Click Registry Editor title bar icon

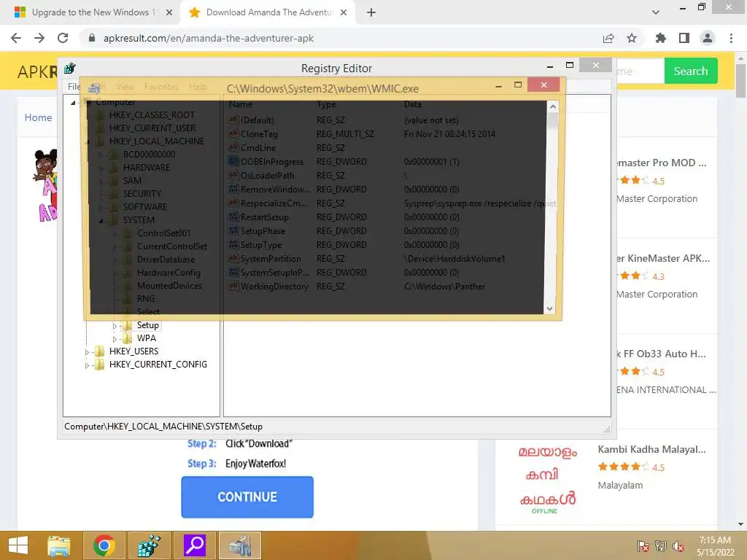coord(70,68)
